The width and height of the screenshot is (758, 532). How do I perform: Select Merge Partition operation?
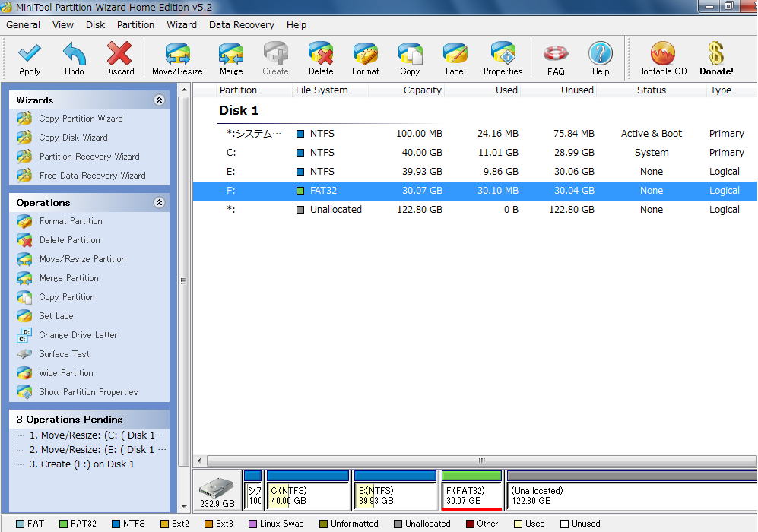(68, 278)
